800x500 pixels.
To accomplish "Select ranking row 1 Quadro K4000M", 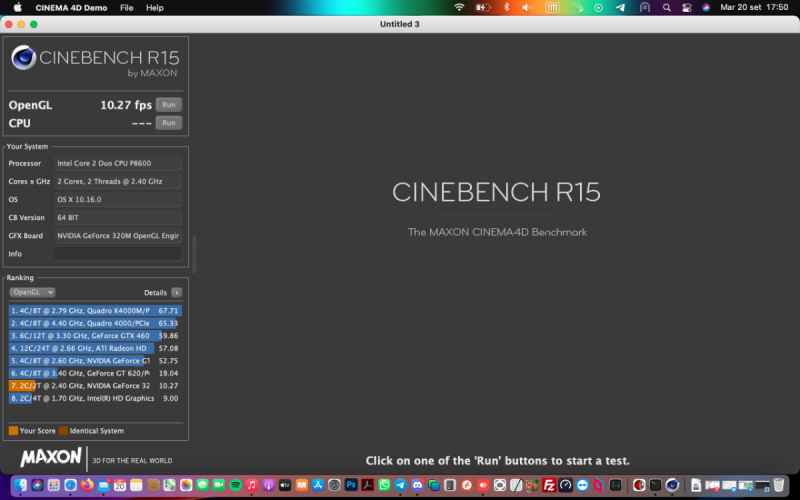I will [x=95, y=311].
